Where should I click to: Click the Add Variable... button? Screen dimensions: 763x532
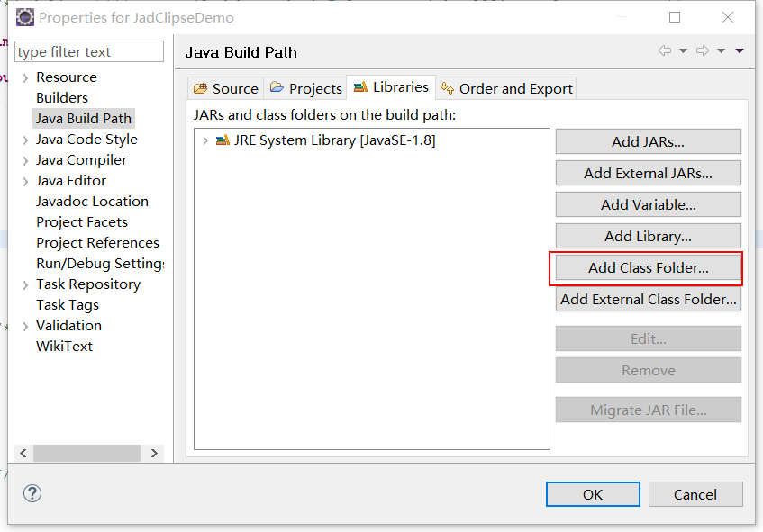[x=649, y=204]
